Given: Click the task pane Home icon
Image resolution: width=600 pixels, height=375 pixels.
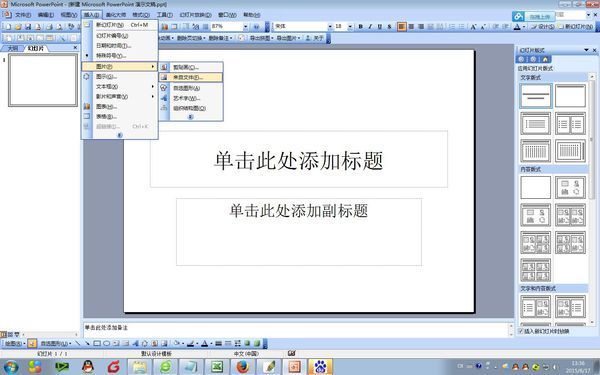Looking at the screenshot, I should tap(545, 59).
